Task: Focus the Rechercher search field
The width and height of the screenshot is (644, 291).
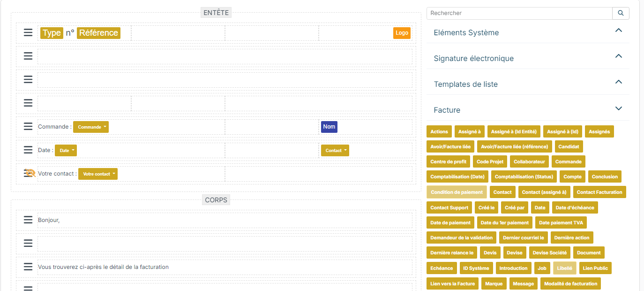Action: 519,13
